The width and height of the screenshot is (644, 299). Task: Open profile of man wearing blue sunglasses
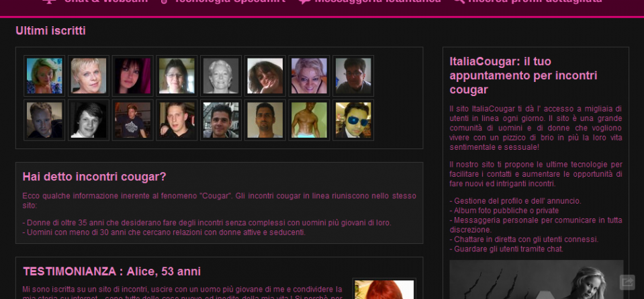tap(353, 120)
